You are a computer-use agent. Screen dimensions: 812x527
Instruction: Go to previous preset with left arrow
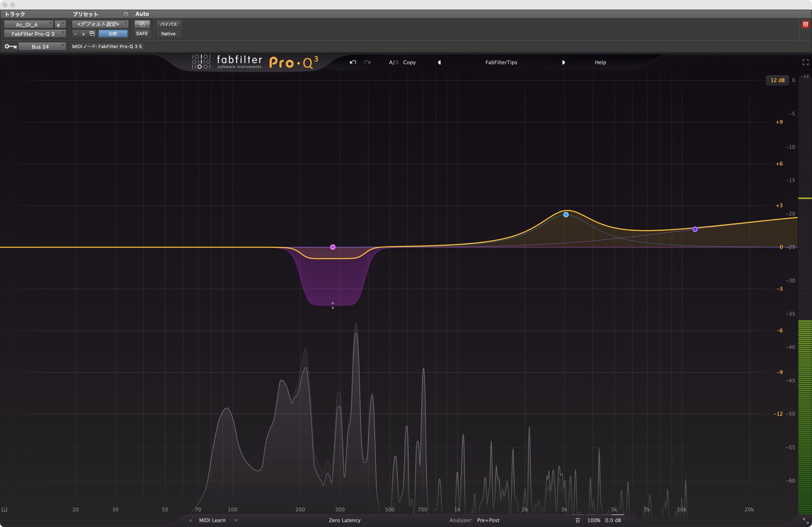coord(439,62)
